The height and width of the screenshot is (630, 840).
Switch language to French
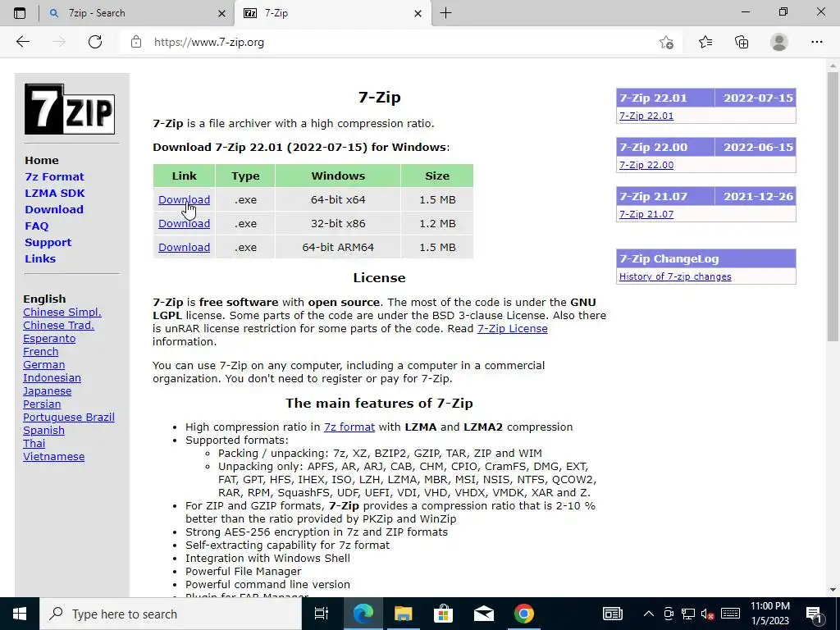tap(41, 351)
